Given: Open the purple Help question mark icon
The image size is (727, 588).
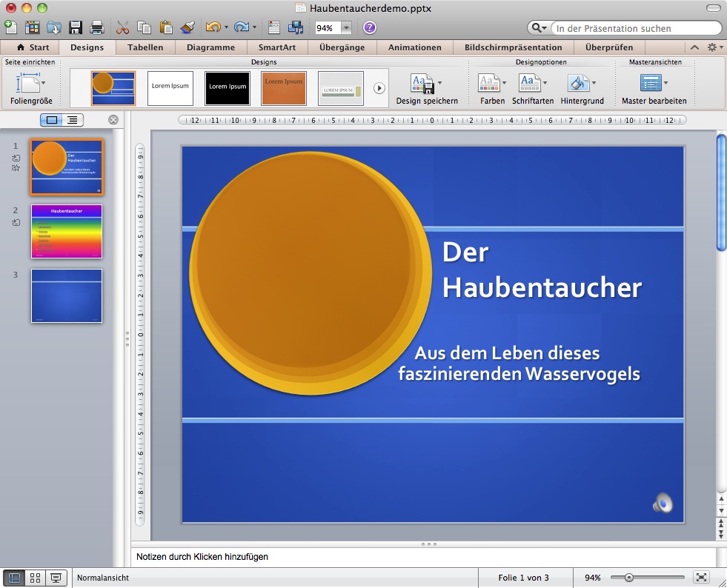Looking at the screenshot, I should pyautogui.click(x=369, y=28).
